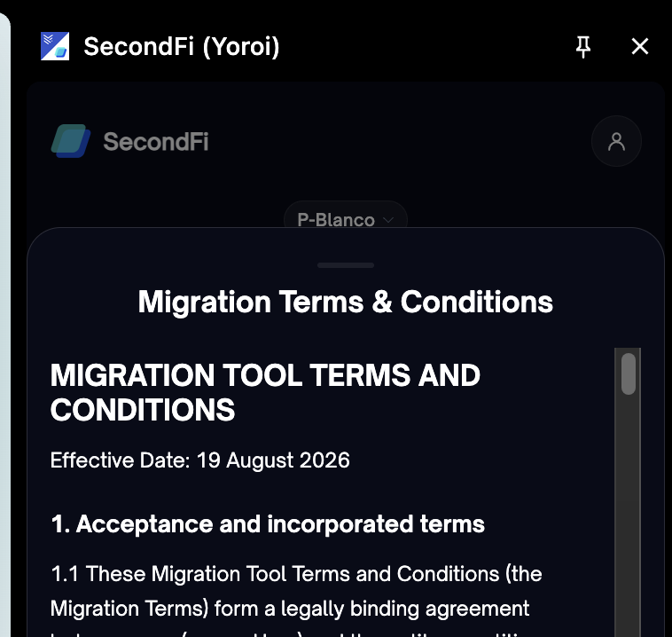
Task: Click the Acceptance and incorporated terms heading
Action: [268, 524]
